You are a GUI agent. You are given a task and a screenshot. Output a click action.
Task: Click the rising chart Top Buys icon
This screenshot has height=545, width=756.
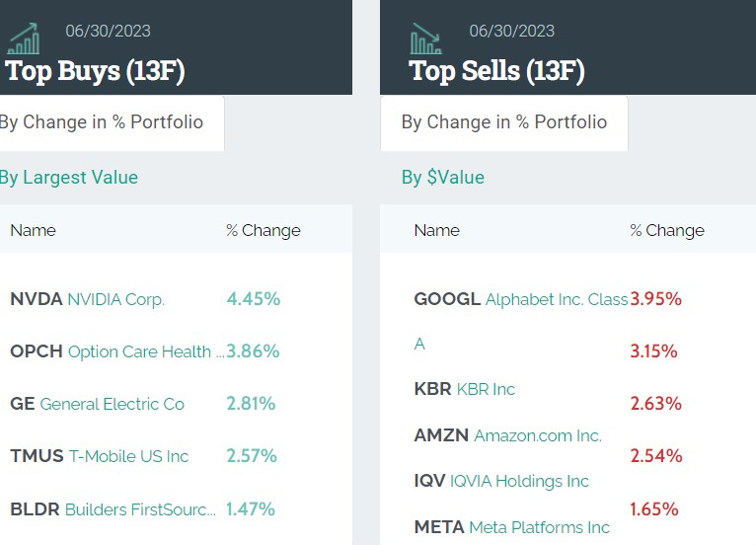24,39
